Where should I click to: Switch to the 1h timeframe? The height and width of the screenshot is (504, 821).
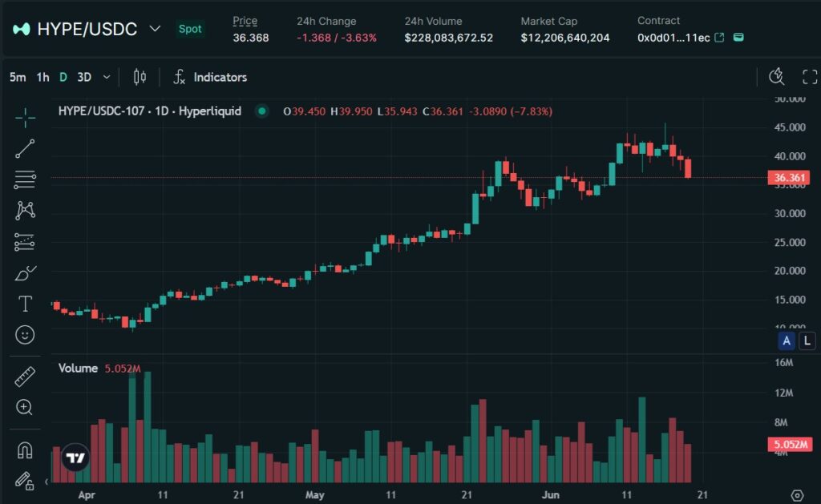pos(43,78)
